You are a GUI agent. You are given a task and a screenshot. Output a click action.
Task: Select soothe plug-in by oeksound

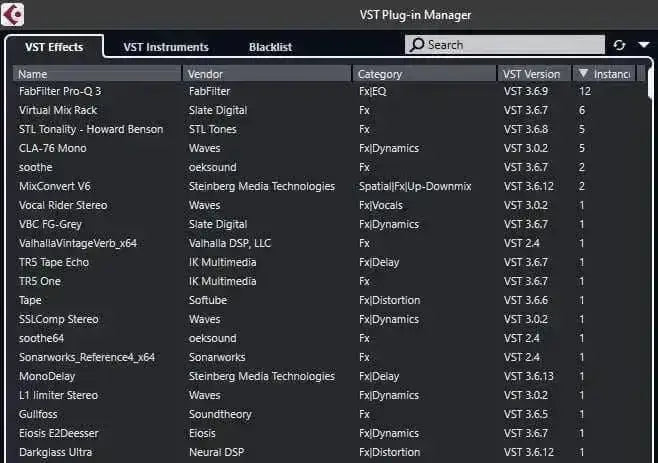(x=36, y=167)
